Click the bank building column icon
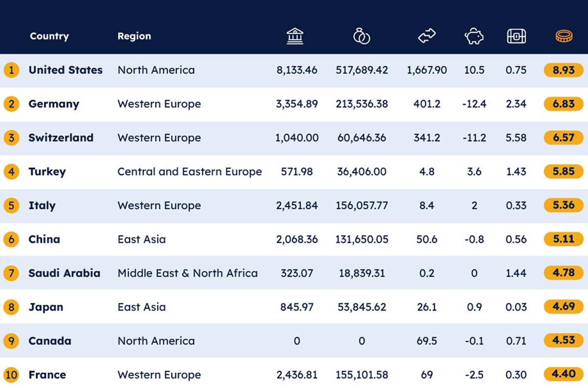The image size is (588, 392). click(x=295, y=36)
